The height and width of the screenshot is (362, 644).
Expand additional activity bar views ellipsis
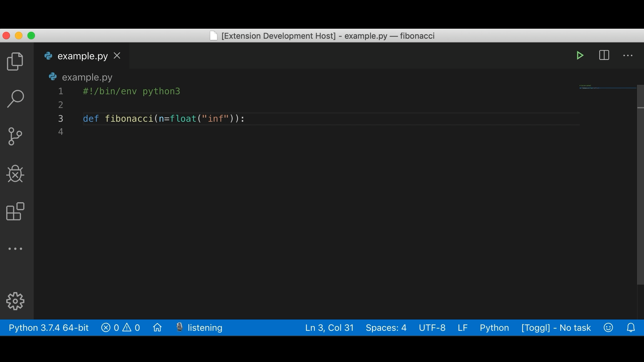[15, 249]
